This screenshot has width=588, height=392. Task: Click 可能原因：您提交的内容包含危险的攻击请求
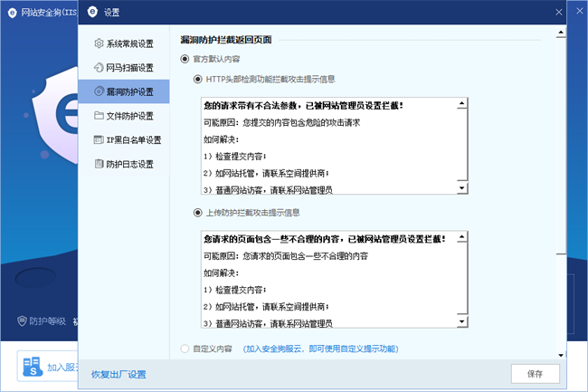click(282, 122)
